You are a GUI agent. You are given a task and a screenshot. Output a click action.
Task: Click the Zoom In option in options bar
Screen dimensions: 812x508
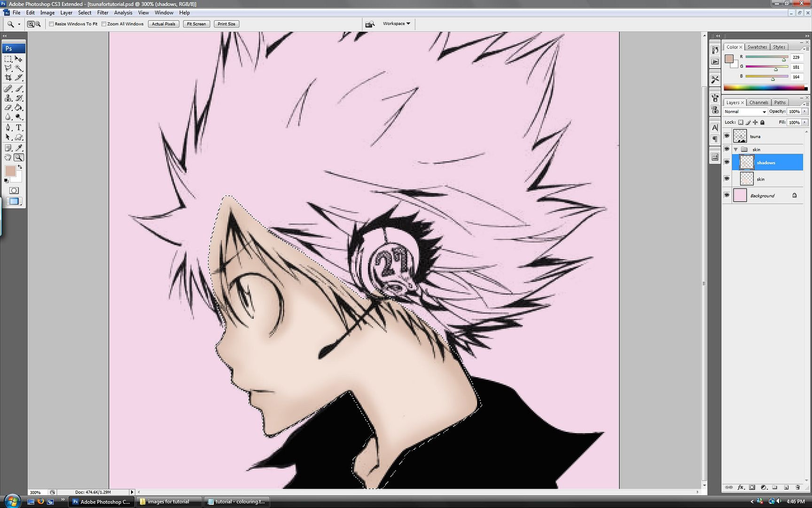click(x=31, y=24)
